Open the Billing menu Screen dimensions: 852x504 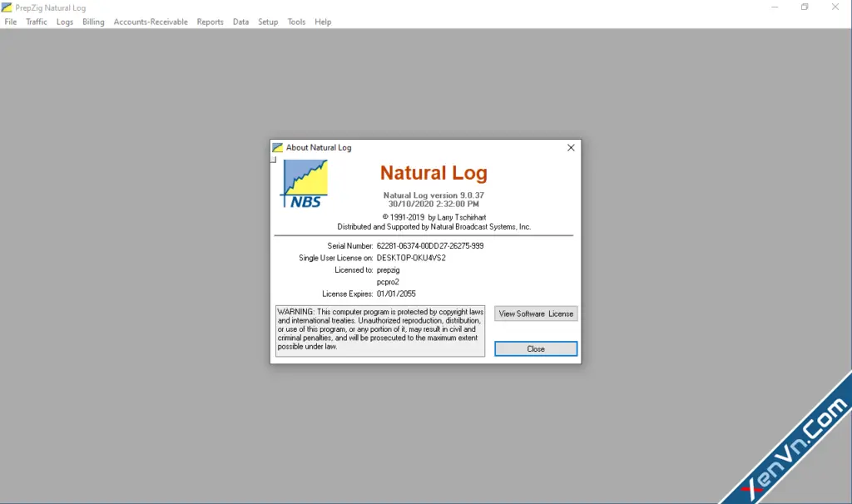93,22
